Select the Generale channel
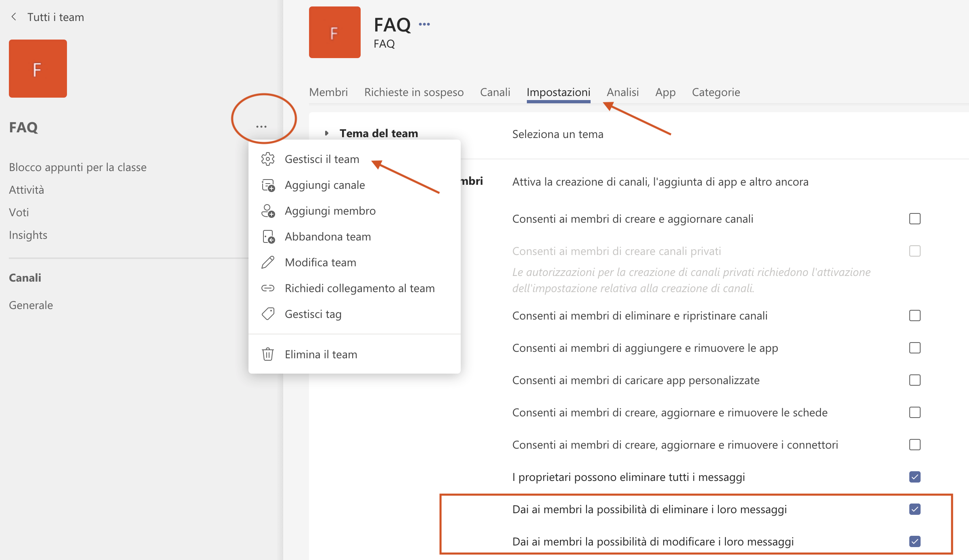This screenshot has height=560, width=969. [x=31, y=305]
